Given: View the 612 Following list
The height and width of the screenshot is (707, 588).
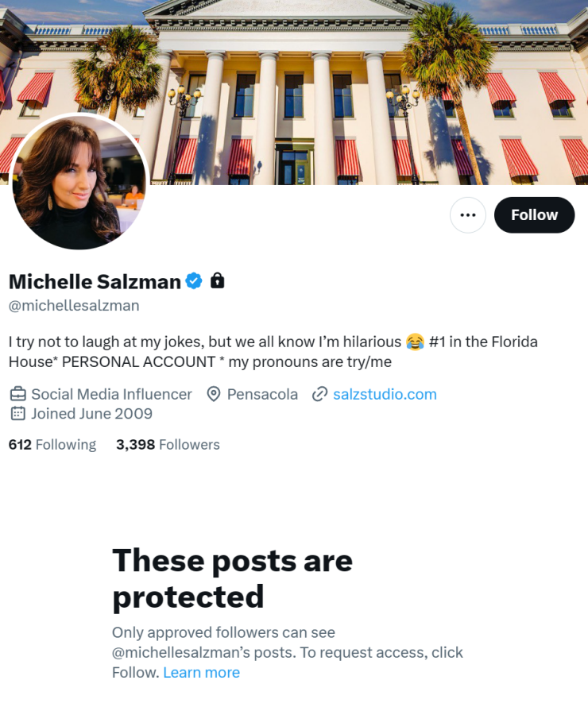Looking at the screenshot, I should (x=52, y=445).
